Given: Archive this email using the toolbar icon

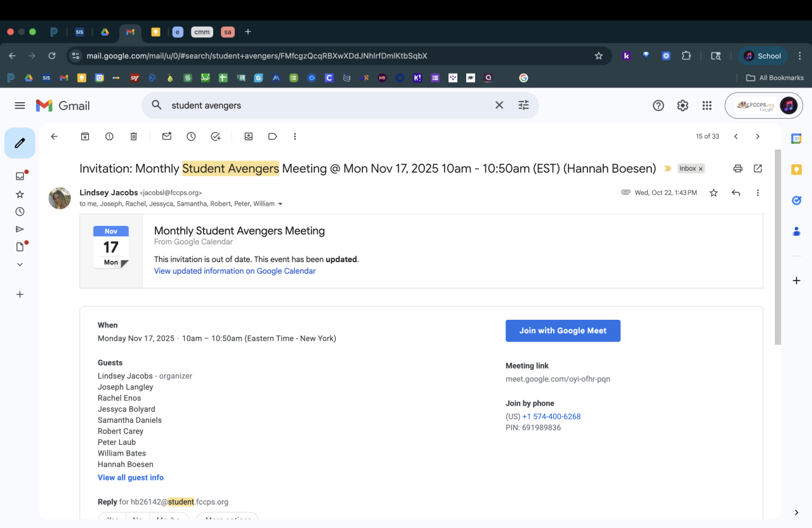Looking at the screenshot, I should [x=85, y=136].
